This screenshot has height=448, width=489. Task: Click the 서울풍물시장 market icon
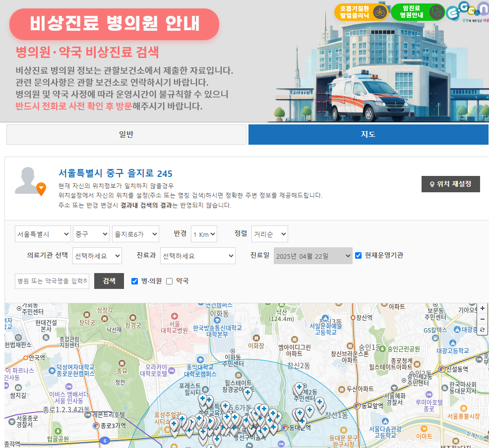click(x=464, y=408)
